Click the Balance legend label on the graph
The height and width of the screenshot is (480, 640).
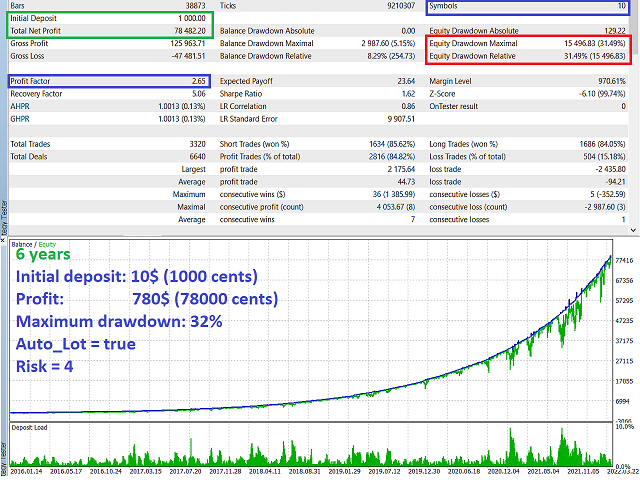[x=22, y=244]
